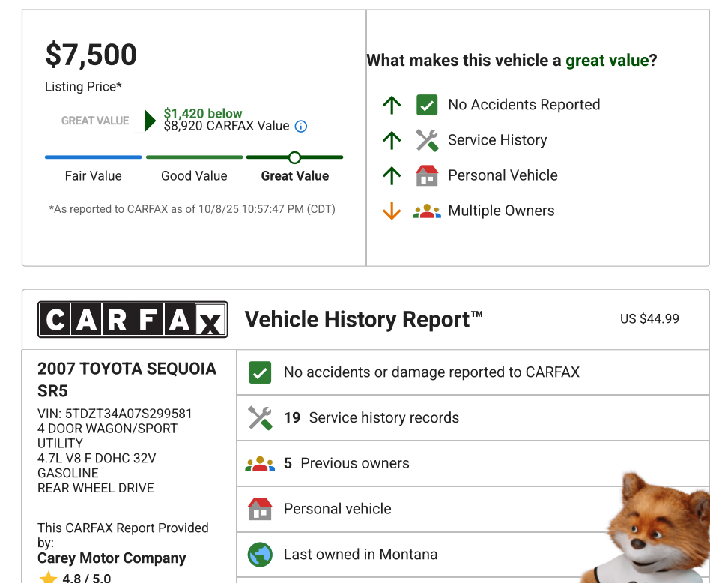728x583 pixels.
Task: Click the green checkbox beside No Accidents Reported
Action: click(427, 105)
